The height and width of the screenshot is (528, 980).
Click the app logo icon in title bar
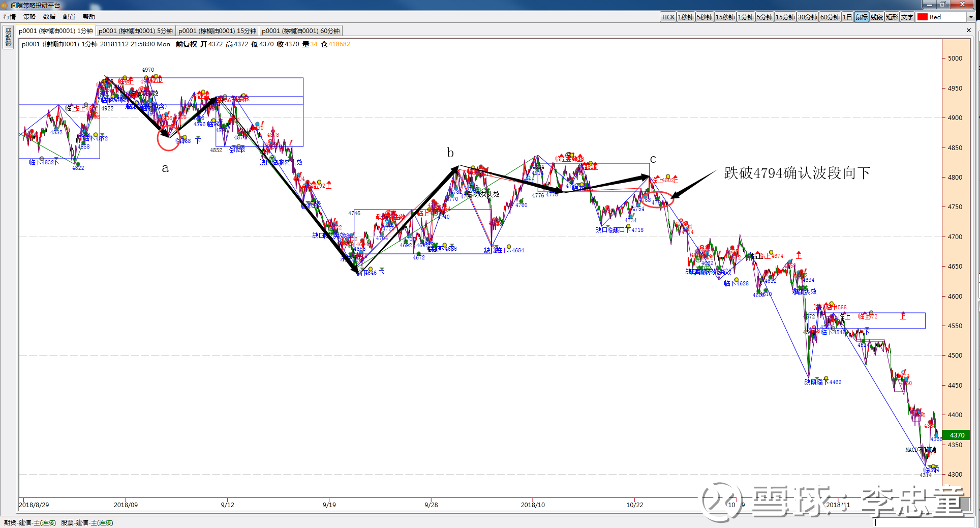[5, 5]
